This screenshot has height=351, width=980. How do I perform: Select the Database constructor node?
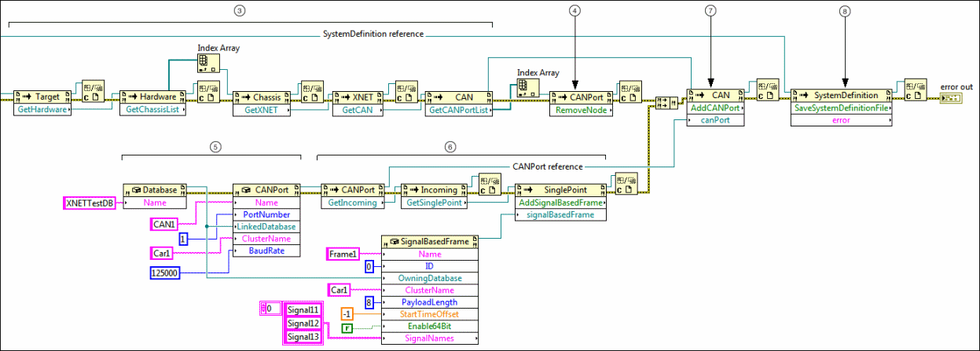154,189
